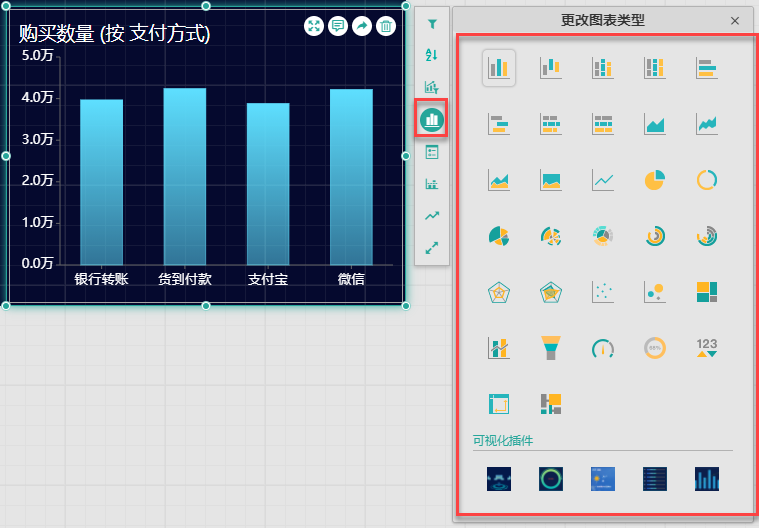The width and height of the screenshot is (759, 528).
Task: Choose the green circle ring plugin thumbnail
Action: (x=551, y=479)
